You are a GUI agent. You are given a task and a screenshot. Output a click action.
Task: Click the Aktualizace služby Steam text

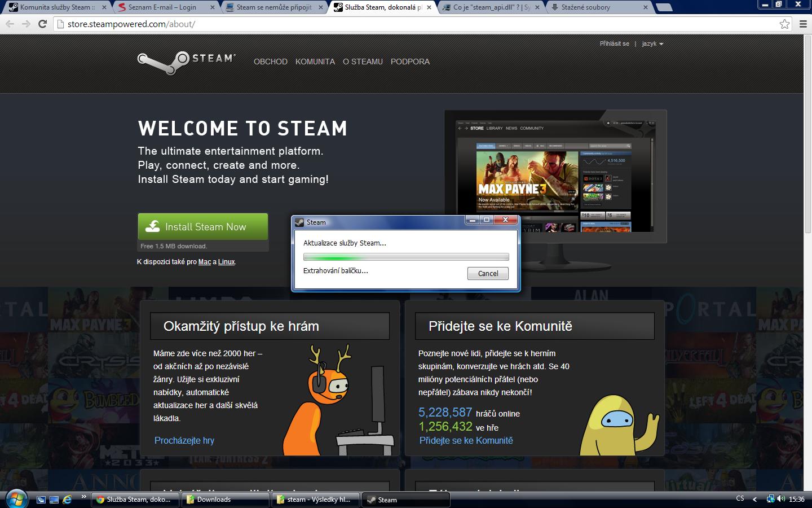coord(345,243)
